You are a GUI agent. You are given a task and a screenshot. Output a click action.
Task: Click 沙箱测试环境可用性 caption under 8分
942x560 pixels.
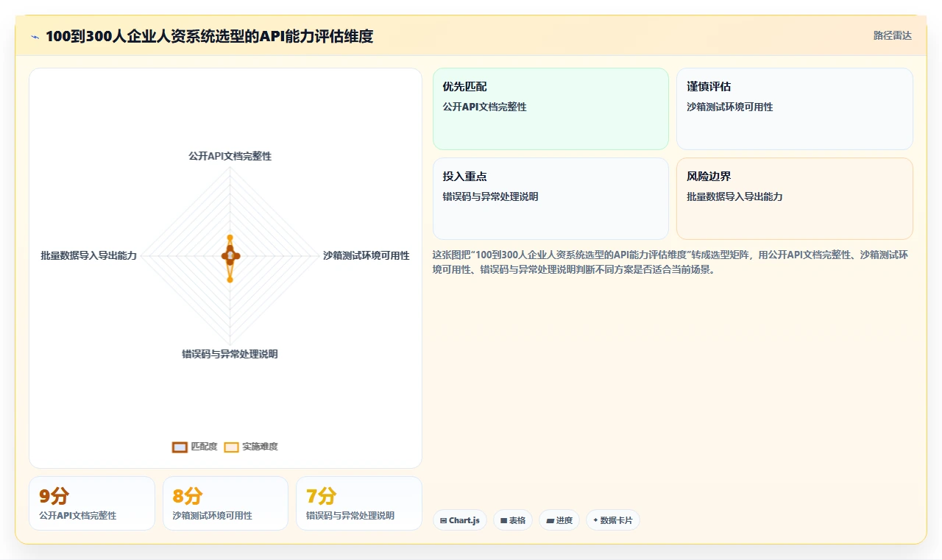point(212,516)
